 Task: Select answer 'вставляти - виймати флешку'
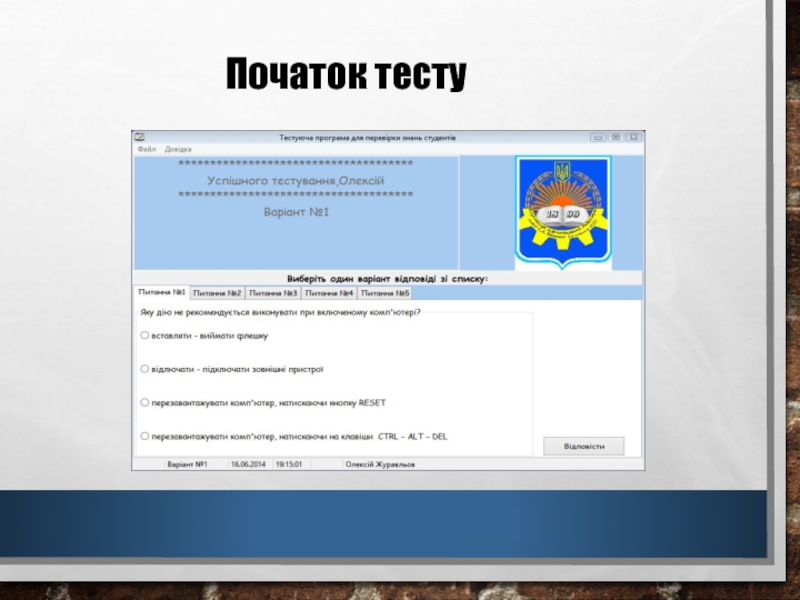145,335
